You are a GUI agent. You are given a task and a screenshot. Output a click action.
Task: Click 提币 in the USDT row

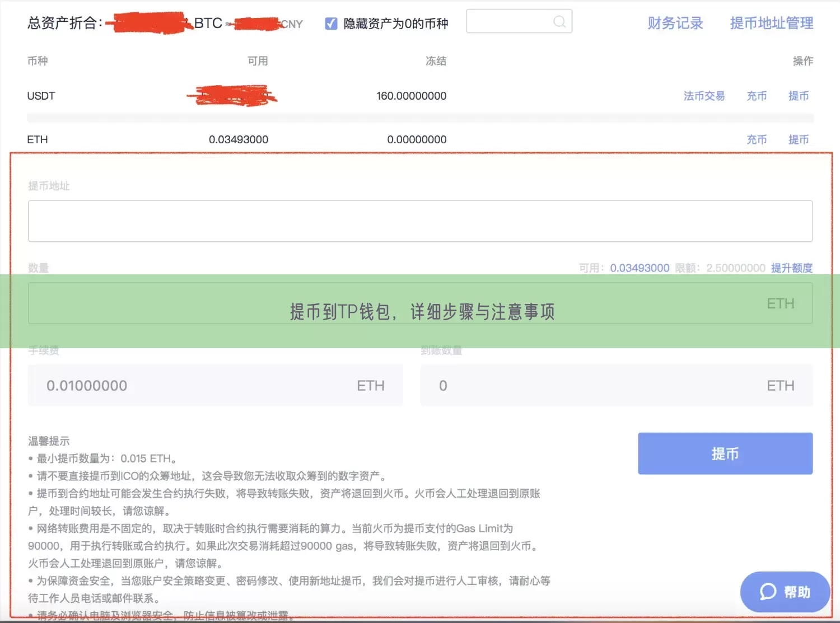point(799,96)
